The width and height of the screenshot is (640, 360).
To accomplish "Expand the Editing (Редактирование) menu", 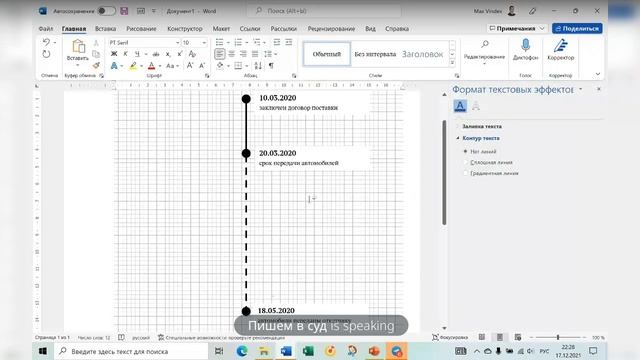I will tap(484, 53).
